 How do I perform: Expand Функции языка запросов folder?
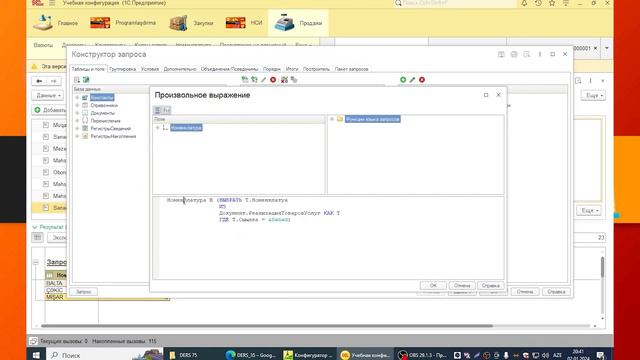(x=332, y=119)
